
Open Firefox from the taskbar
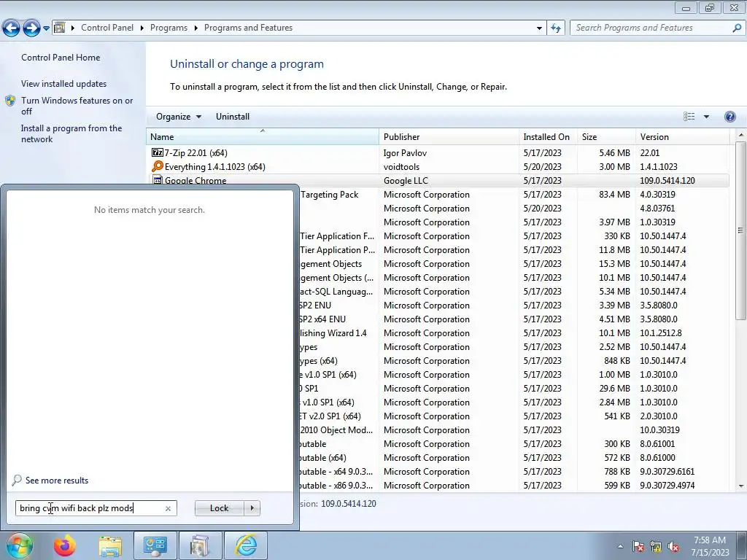tap(65, 545)
